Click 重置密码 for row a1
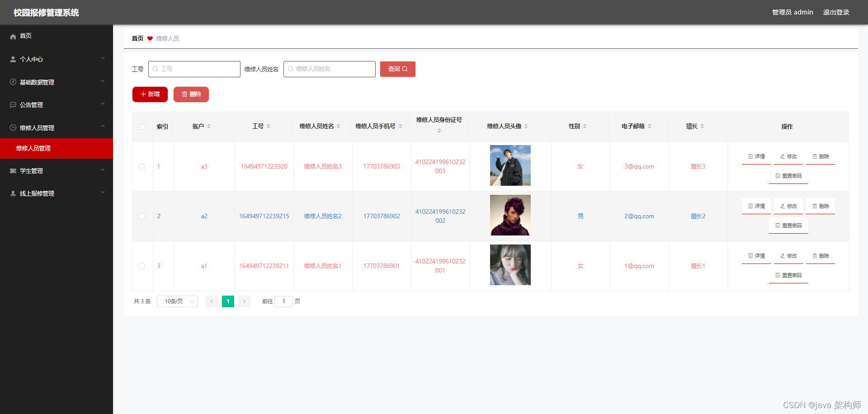This screenshot has width=868, height=414. point(788,275)
